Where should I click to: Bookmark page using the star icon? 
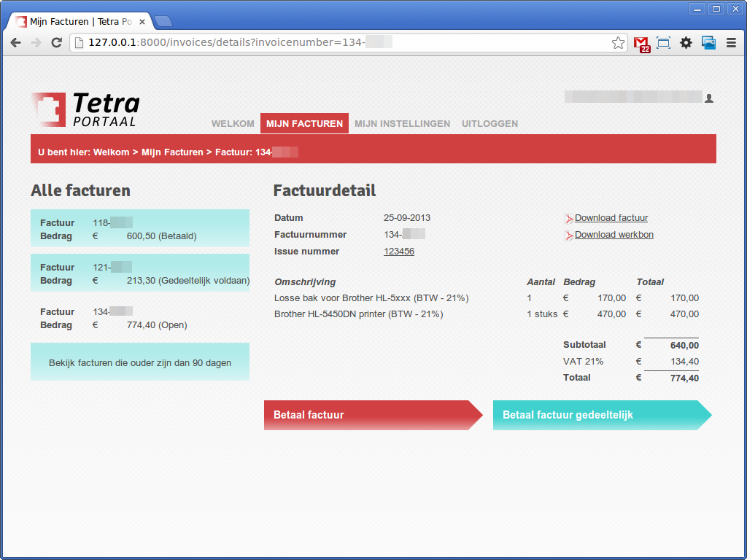point(618,43)
